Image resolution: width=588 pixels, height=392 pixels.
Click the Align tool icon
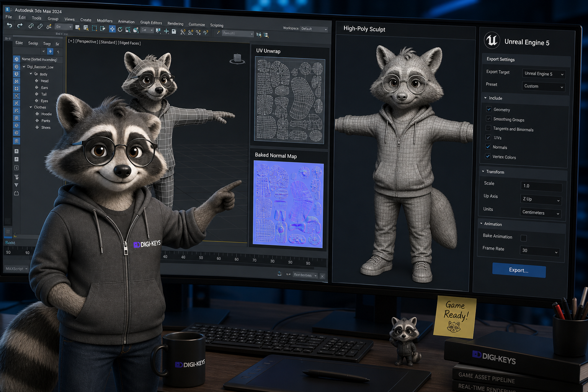click(266, 35)
